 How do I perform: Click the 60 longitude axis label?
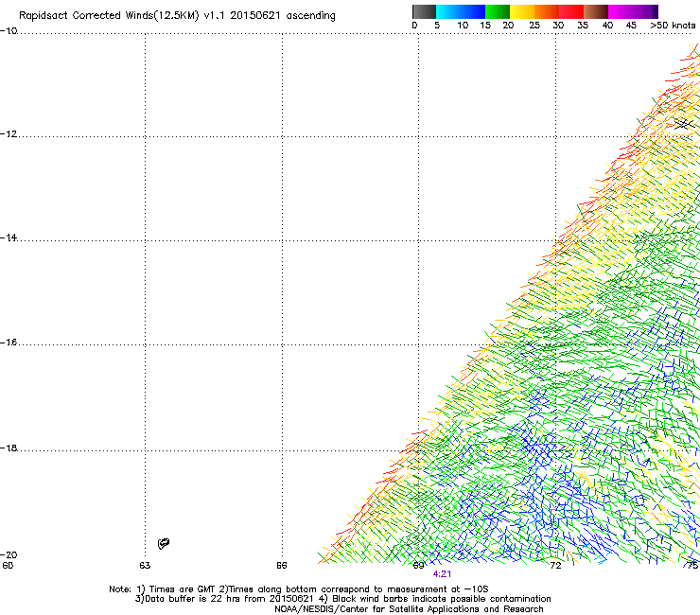pyautogui.click(x=8, y=566)
